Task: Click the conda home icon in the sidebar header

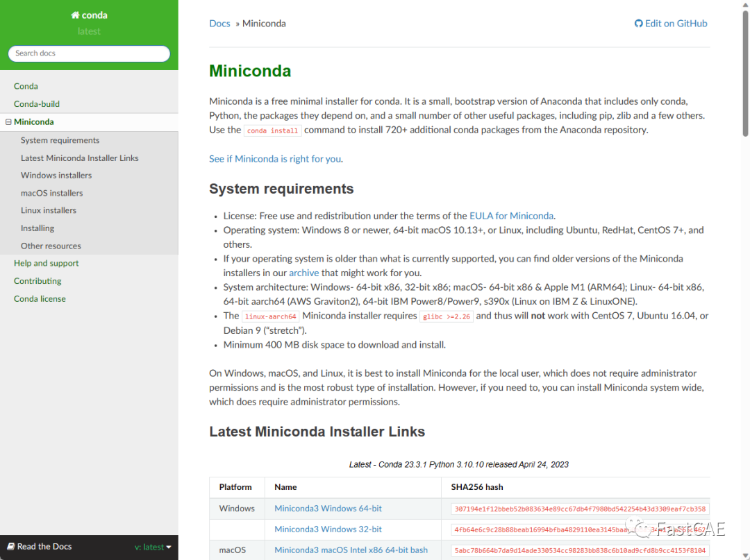Action: (x=75, y=15)
